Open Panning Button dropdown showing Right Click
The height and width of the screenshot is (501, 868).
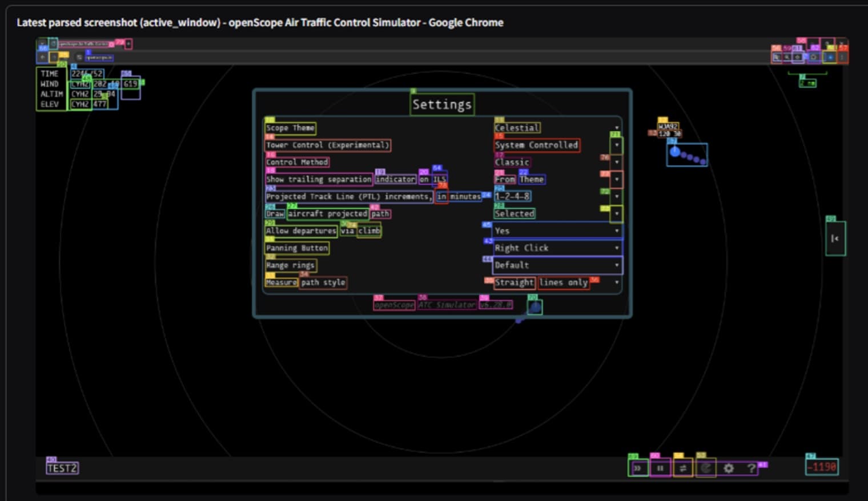[557, 248]
